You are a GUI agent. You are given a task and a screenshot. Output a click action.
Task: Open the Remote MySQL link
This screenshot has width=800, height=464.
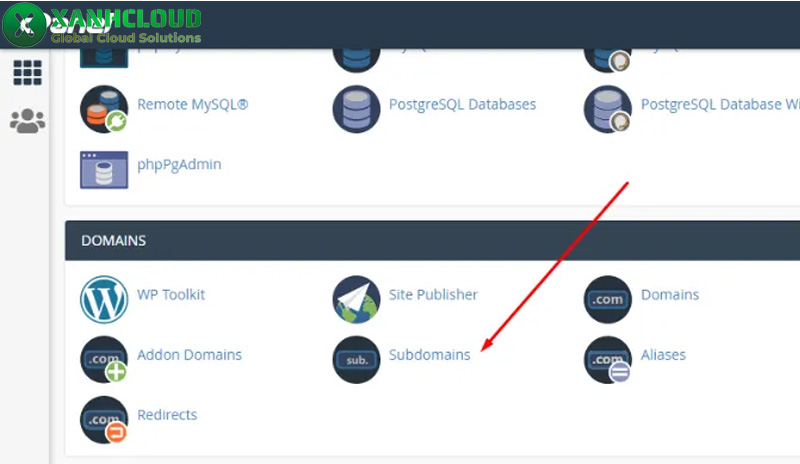pos(192,105)
